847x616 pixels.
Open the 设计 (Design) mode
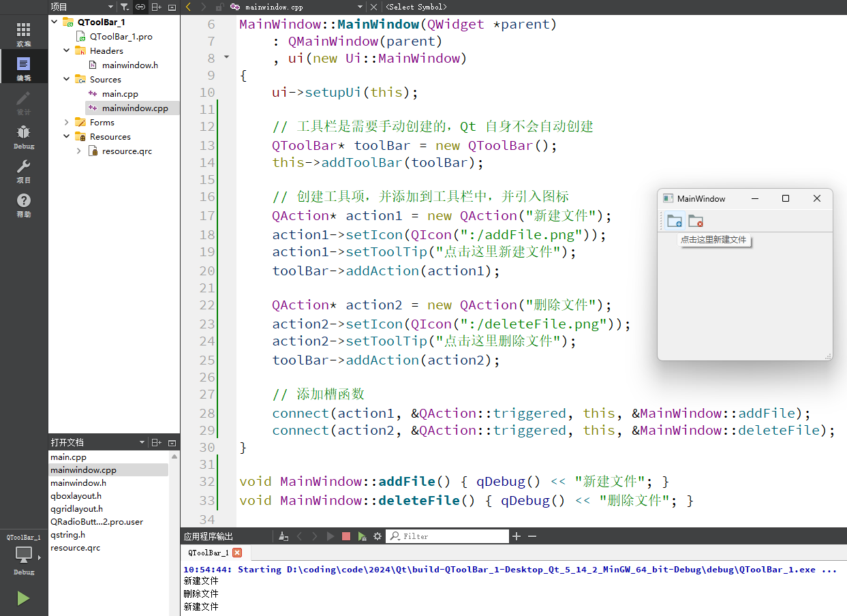[24, 102]
